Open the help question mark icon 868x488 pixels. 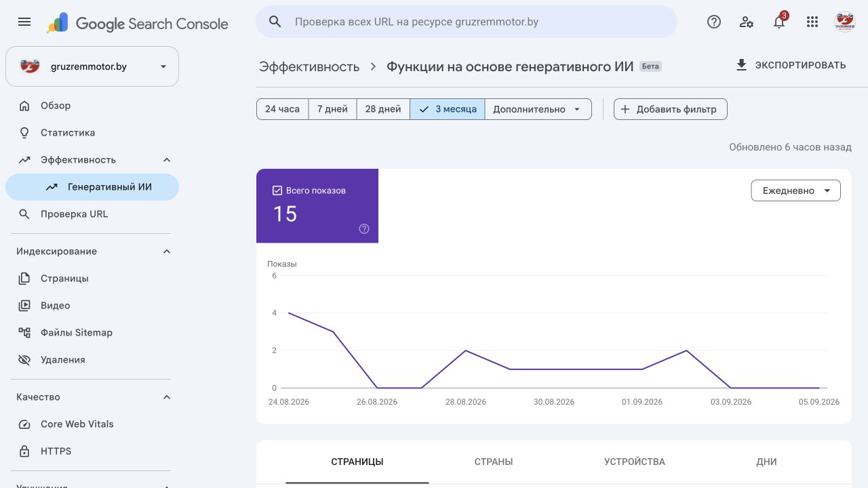(x=713, y=22)
